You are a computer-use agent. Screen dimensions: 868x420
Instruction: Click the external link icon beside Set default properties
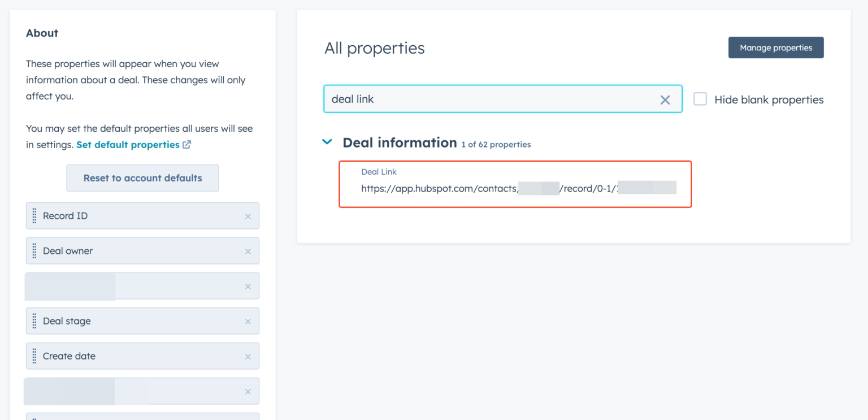[x=187, y=144]
